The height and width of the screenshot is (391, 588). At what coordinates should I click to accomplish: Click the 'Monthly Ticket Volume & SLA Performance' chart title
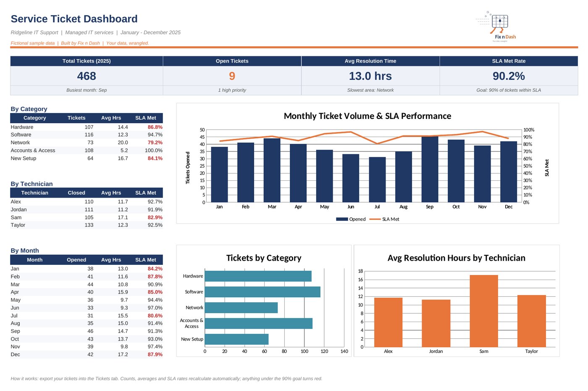pyautogui.click(x=367, y=116)
